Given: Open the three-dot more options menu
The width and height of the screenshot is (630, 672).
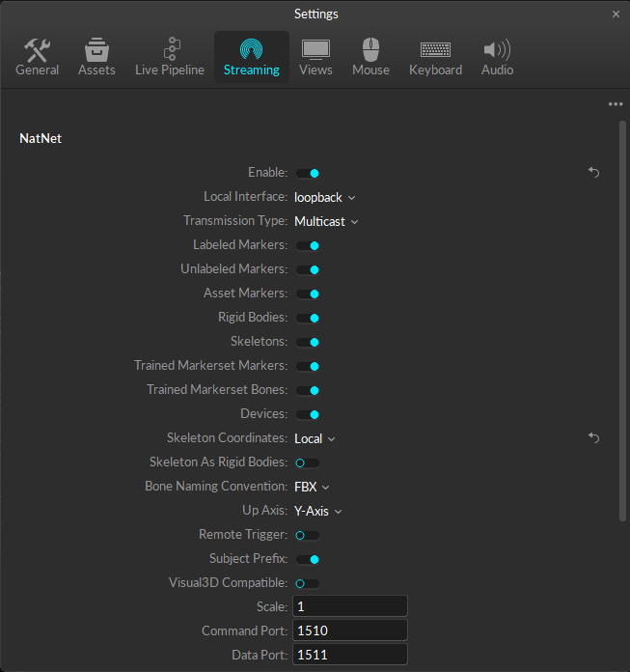Looking at the screenshot, I should click(x=616, y=104).
